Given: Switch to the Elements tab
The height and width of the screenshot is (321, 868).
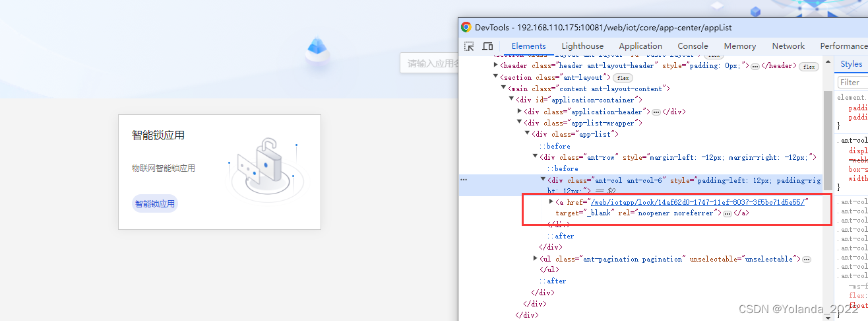Looking at the screenshot, I should pos(529,46).
